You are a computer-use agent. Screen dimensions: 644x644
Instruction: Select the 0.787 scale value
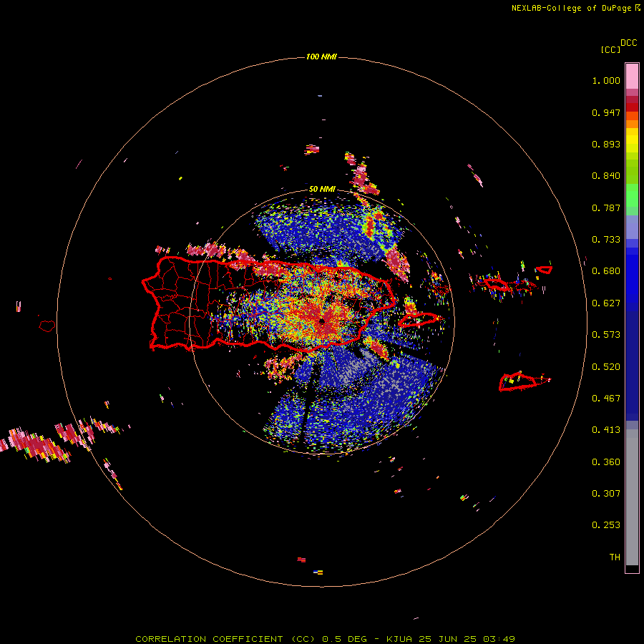click(x=606, y=208)
